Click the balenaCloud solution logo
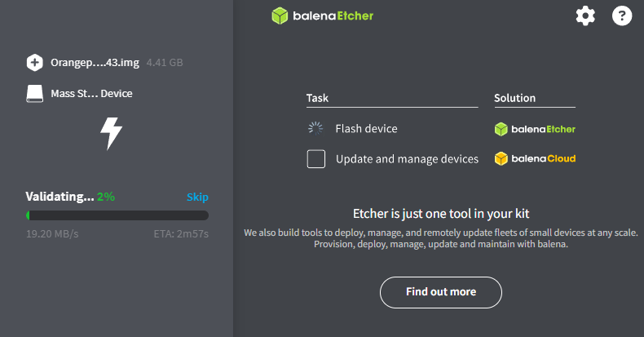 pos(535,158)
